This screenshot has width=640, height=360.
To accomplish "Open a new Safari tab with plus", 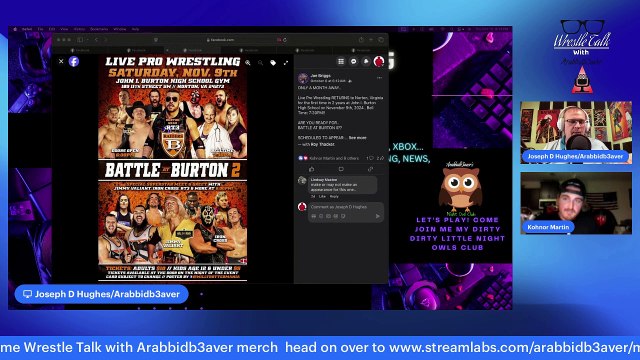I will coord(371,40).
